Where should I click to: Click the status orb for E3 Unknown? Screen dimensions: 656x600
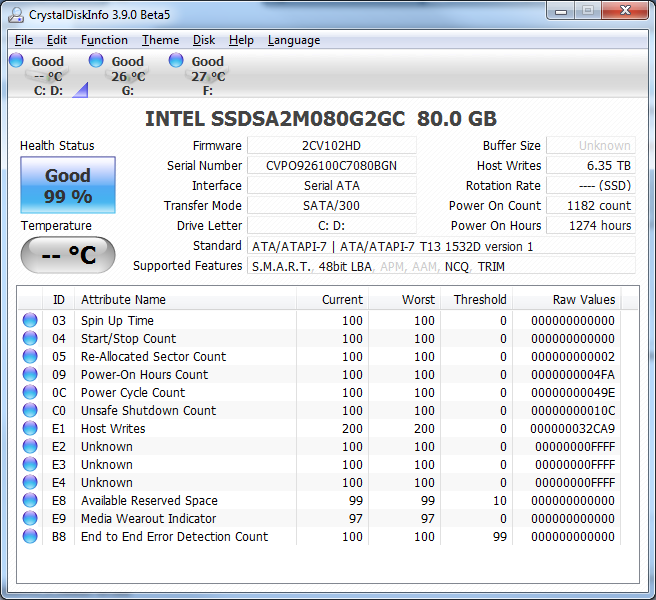pos(30,464)
